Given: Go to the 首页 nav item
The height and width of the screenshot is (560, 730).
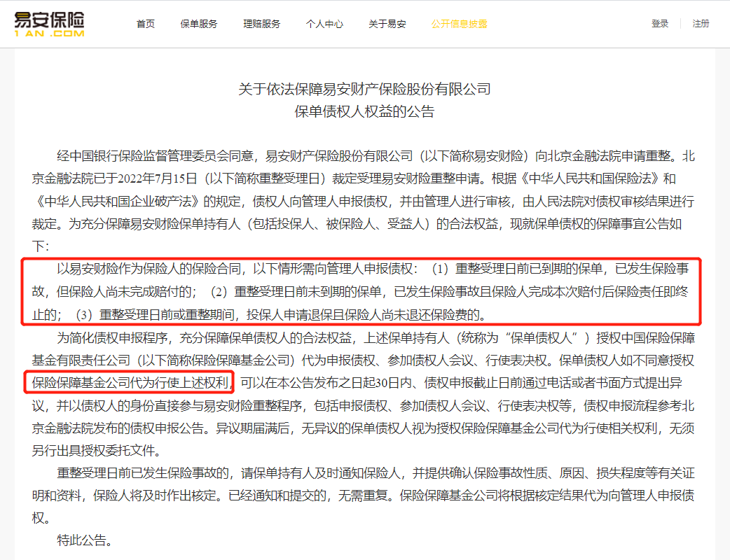Looking at the screenshot, I should pos(146,24).
